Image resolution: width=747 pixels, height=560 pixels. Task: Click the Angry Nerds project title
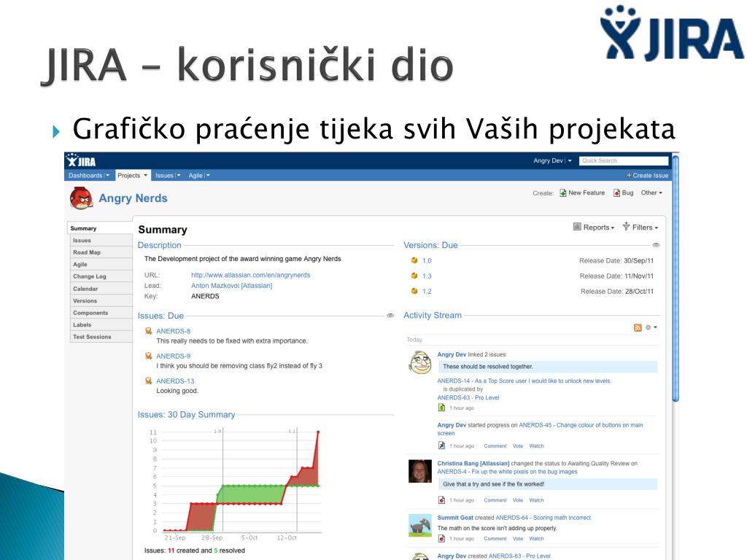coord(133,198)
